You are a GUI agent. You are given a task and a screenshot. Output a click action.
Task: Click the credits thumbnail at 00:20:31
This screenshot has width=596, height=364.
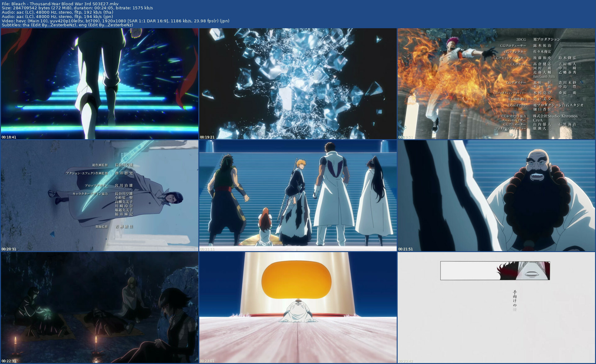tap(100, 196)
